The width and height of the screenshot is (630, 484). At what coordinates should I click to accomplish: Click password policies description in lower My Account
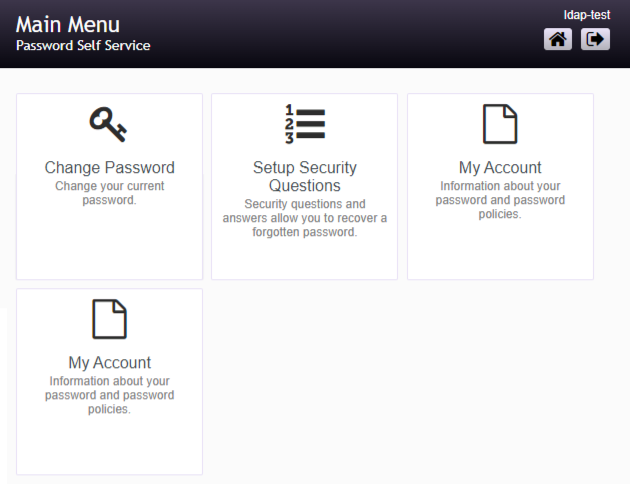tap(109, 395)
